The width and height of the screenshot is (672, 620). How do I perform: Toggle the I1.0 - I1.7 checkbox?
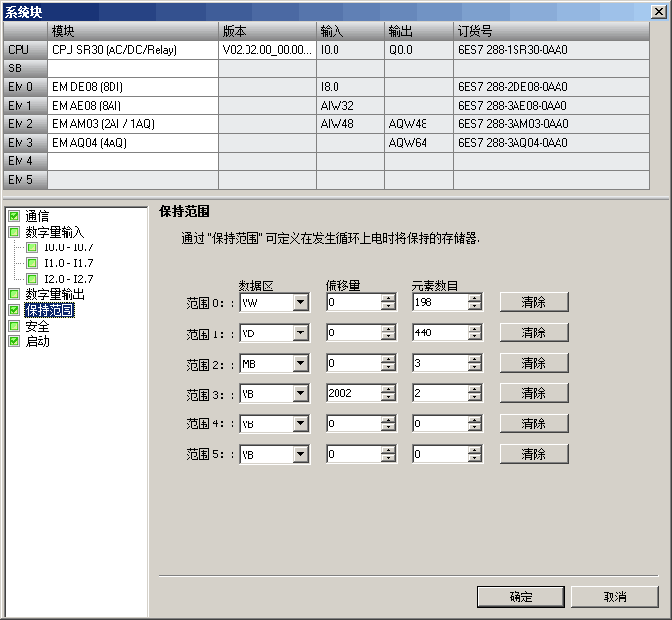click(32, 263)
